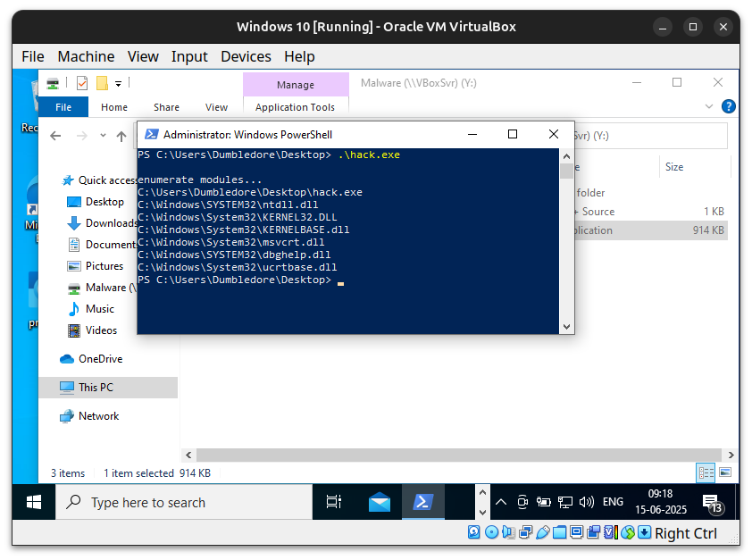Click the PowerShell vertical scrollbar thumb
The width and height of the screenshot is (752, 560).
click(566, 171)
